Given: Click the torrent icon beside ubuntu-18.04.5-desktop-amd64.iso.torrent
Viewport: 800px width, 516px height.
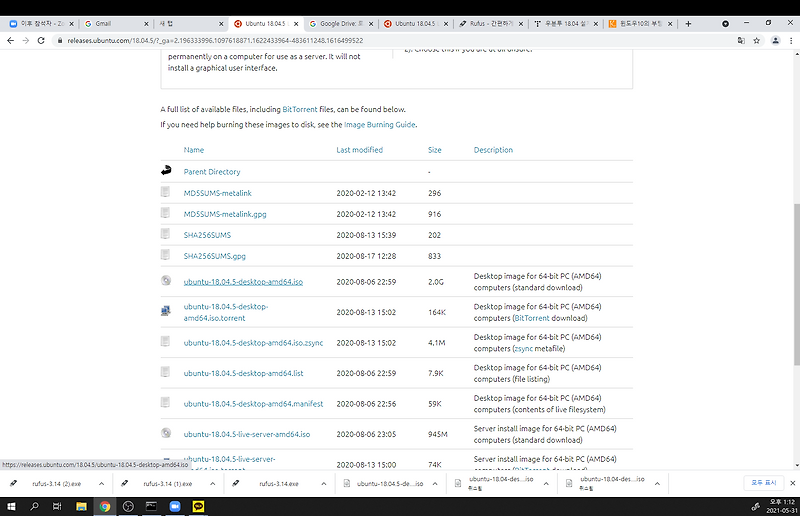Looking at the screenshot, I should point(165,310).
